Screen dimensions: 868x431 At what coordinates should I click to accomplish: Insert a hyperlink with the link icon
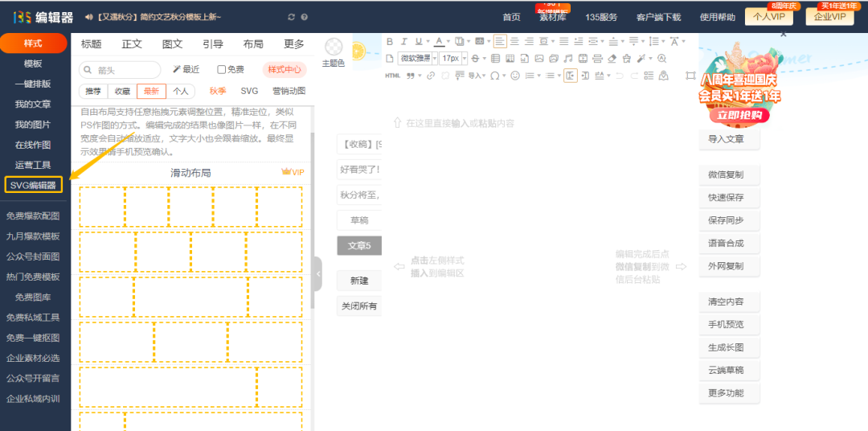click(430, 76)
